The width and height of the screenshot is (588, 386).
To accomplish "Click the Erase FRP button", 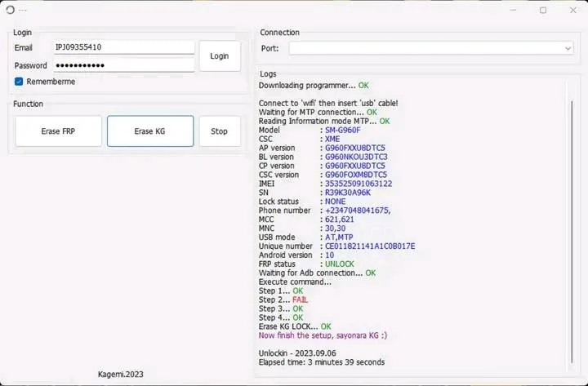I will point(58,131).
